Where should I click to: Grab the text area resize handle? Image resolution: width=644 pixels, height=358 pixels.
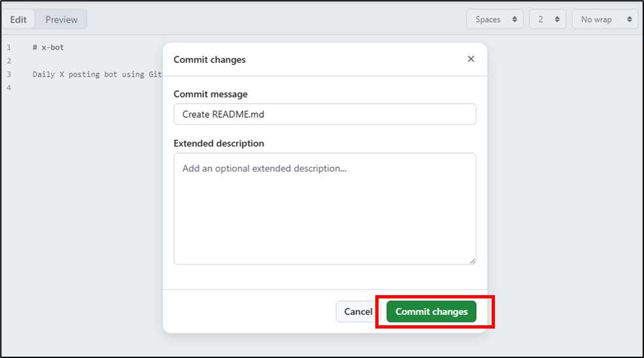472,260
